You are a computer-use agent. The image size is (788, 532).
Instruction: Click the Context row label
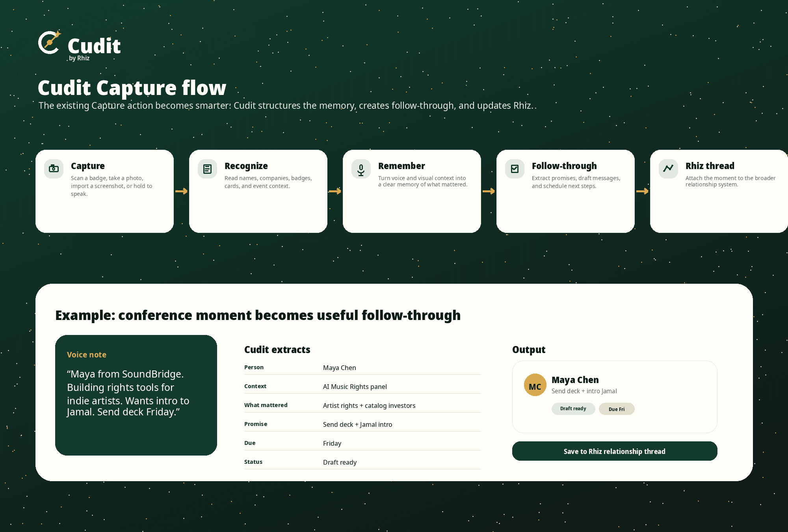click(x=255, y=386)
